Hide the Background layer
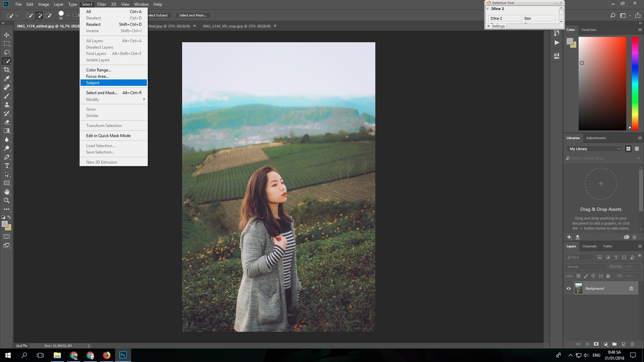Screen dimensions: 644x362 click(569, 288)
